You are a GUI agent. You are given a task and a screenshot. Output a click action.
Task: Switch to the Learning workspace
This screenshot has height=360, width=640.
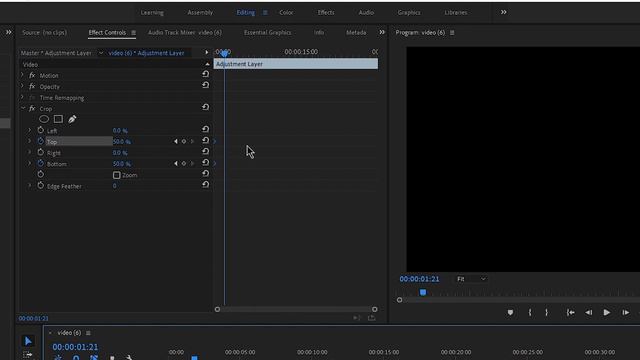(152, 13)
